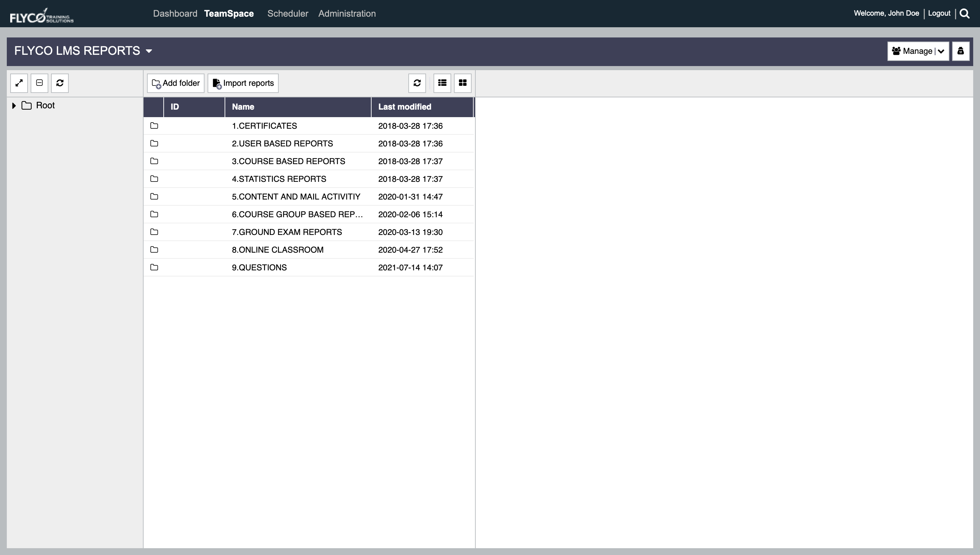Select the 2.USER BASED REPORTS folder name
This screenshot has height=555, width=980.
point(282,143)
